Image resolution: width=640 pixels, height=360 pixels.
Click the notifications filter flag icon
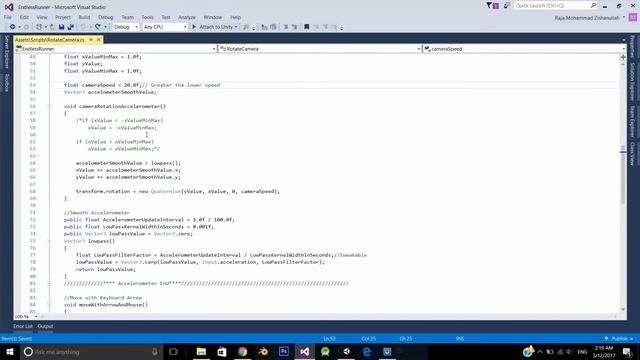click(x=492, y=6)
